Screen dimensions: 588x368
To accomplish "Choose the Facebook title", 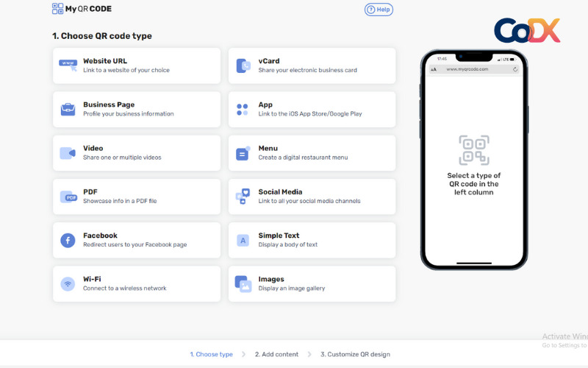I will click(100, 235).
